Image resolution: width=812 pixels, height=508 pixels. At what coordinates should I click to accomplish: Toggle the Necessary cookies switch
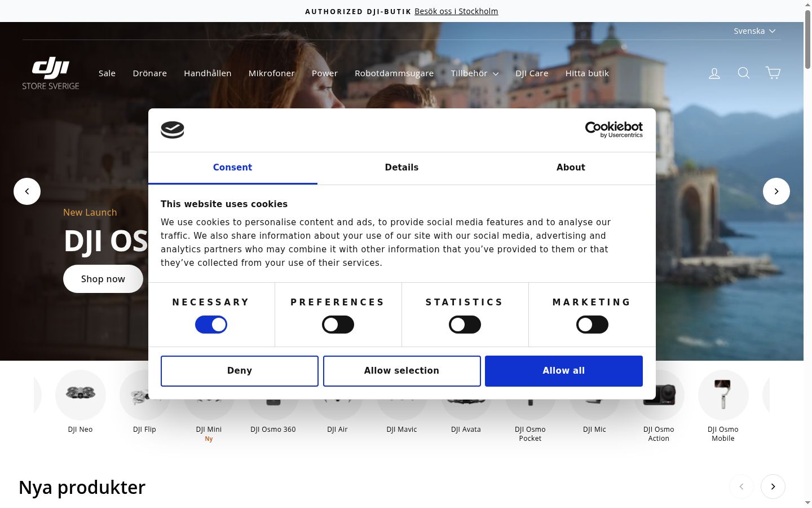tap(211, 325)
